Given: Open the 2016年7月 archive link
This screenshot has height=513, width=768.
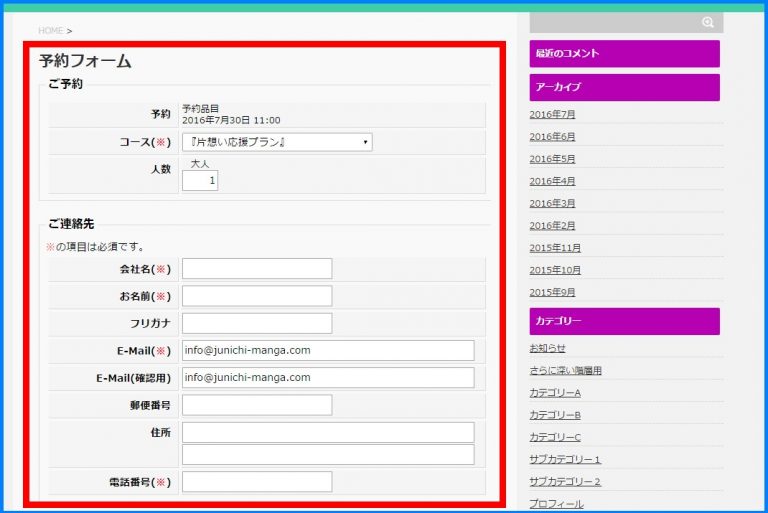Looking at the screenshot, I should coord(552,115).
